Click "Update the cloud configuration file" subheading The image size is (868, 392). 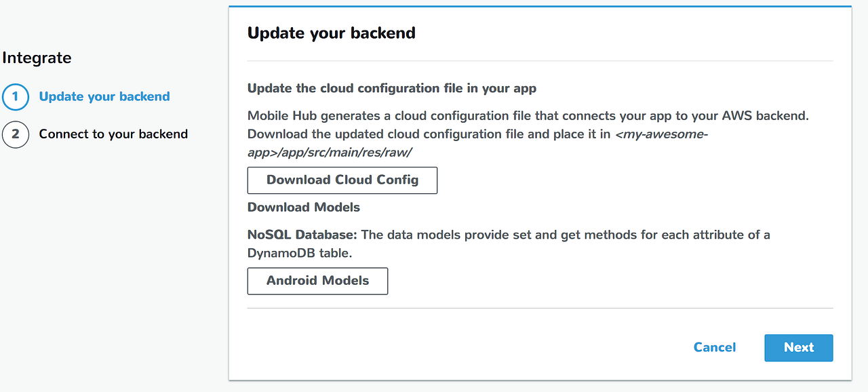tap(392, 88)
